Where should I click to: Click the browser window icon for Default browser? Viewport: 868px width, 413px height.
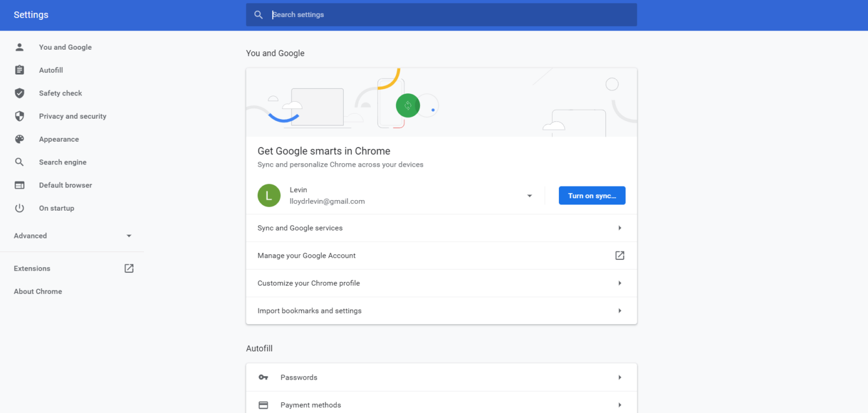[20, 185]
